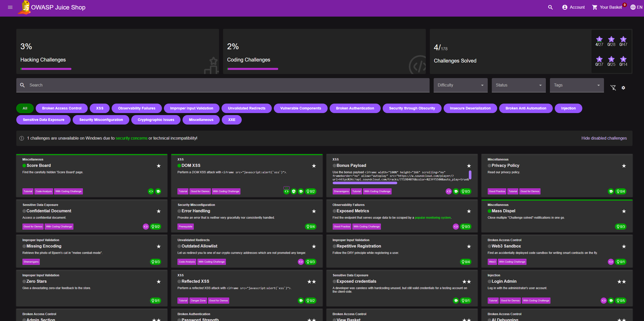644x321 pixels.
Task: Click the challenge Search field
Action: click(x=223, y=85)
